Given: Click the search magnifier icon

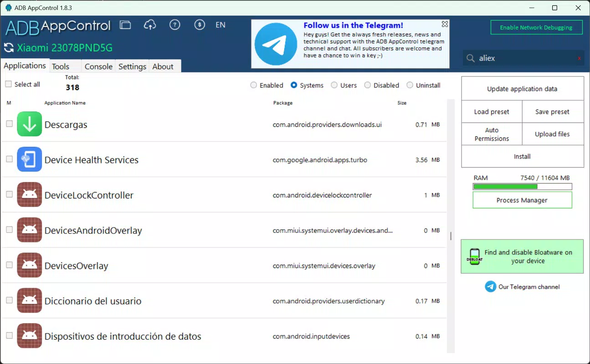Looking at the screenshot, I should coord(470,58).
